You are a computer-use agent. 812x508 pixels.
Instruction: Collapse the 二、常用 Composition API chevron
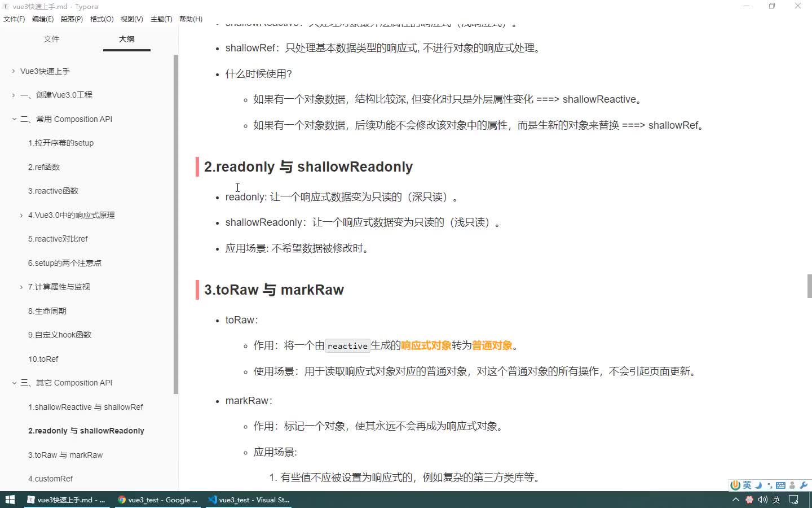[x=14, y=119]
